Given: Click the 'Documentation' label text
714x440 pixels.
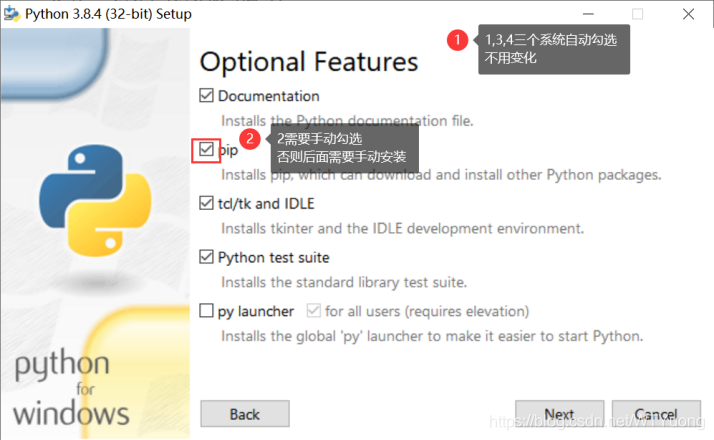Looking at the screenshot, I should click(x=269, y=96).
